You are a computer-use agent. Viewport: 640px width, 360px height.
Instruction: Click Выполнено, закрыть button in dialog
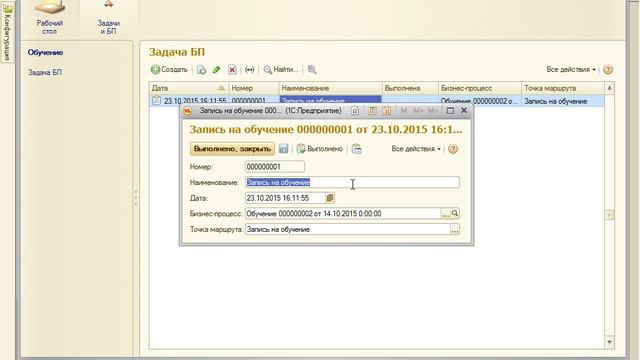click(232, 149)
